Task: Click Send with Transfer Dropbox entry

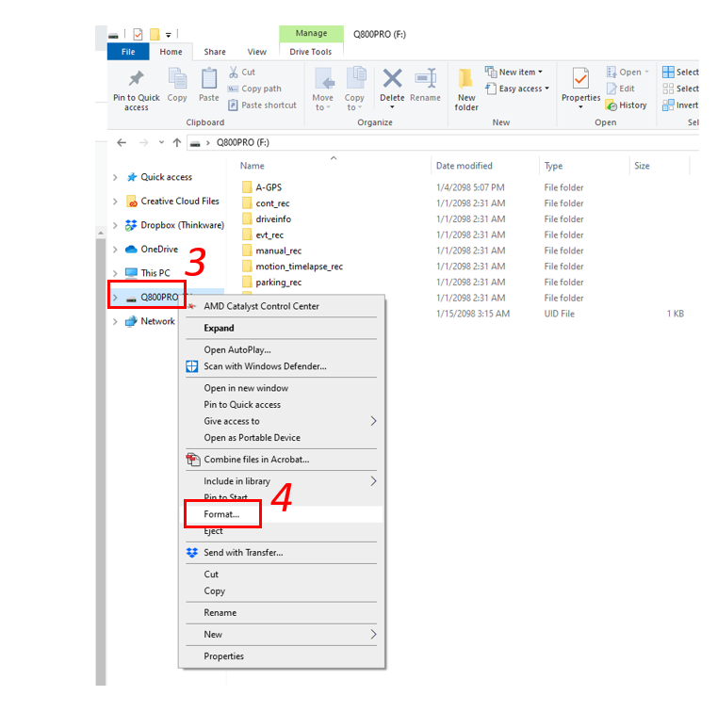Action: click(x=243, y=553)
